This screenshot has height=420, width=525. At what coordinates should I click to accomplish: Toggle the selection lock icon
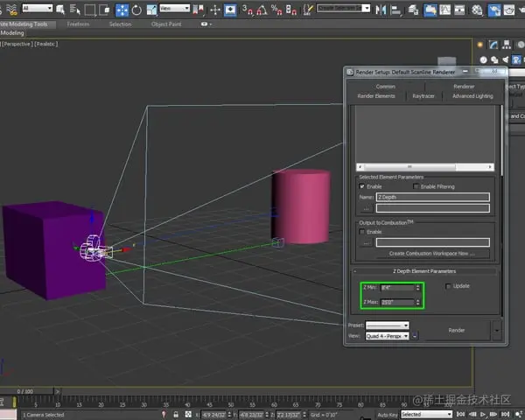tap(176, 415)
